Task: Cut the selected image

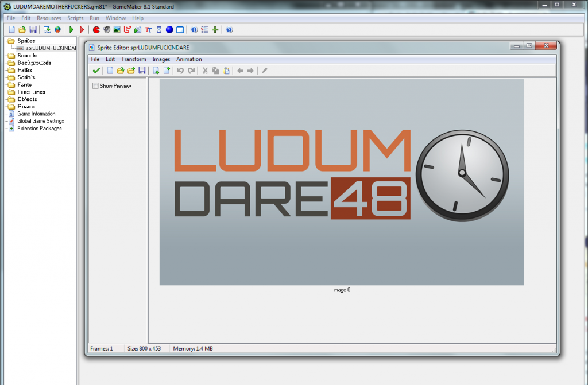Action: 205,71
